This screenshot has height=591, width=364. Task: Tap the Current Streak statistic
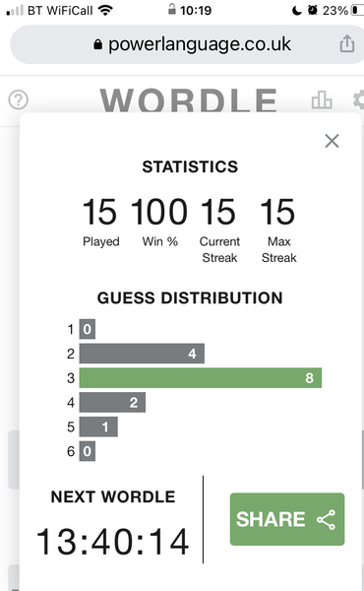(x=219, y=230)
